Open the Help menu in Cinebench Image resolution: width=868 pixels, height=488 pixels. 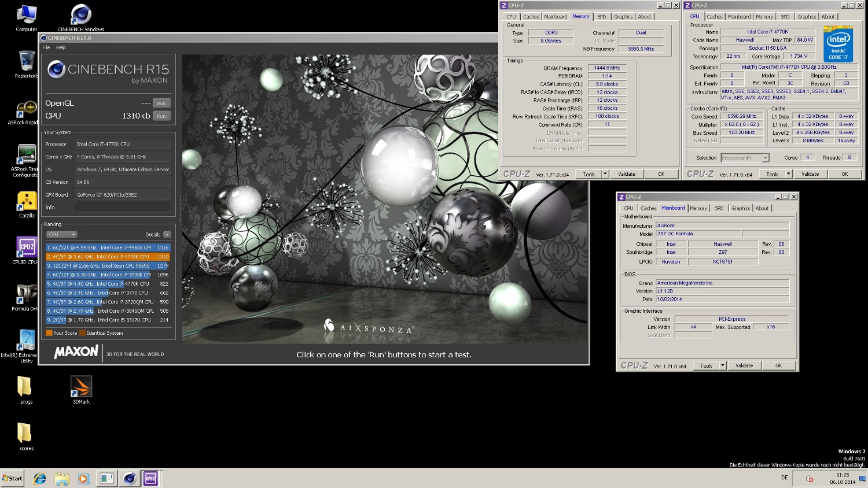tap(61, 47)
